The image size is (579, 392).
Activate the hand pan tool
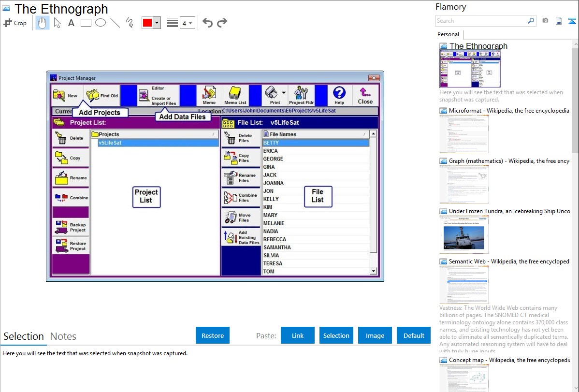[42, 23]
